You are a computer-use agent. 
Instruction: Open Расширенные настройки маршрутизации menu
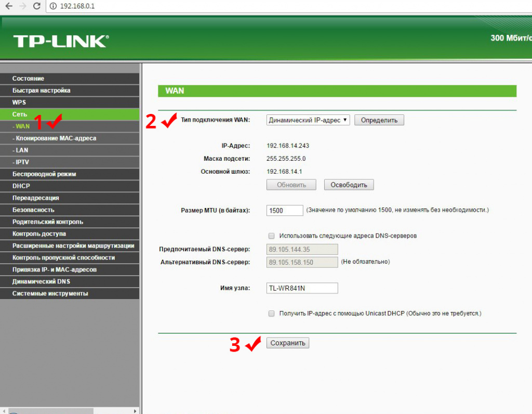coord(70,245)
